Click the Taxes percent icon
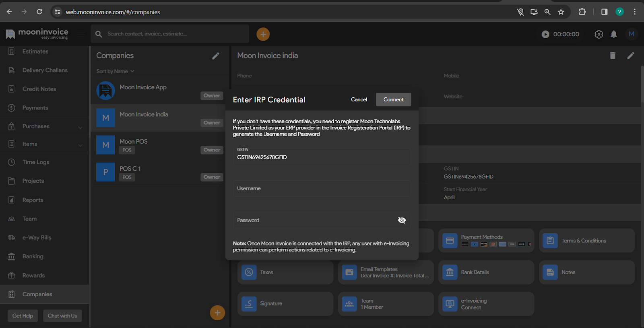Viewport: 644px width, 328px height. [249, 272]
